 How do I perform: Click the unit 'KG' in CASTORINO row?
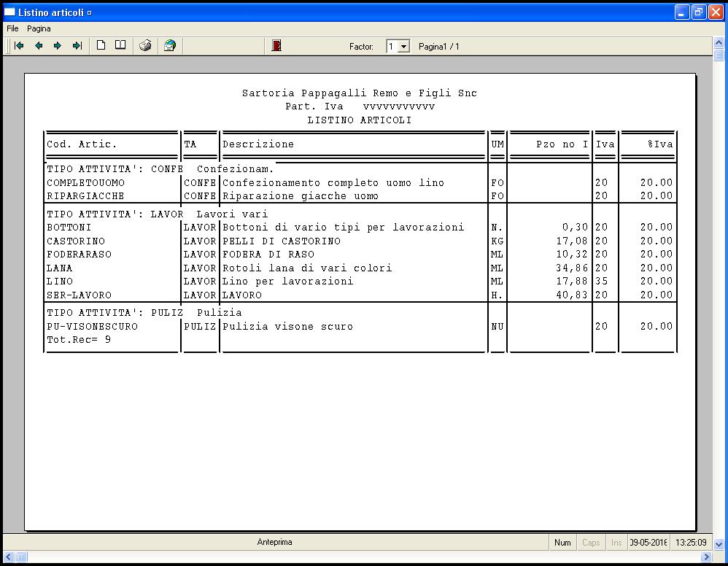coord(497,241)
